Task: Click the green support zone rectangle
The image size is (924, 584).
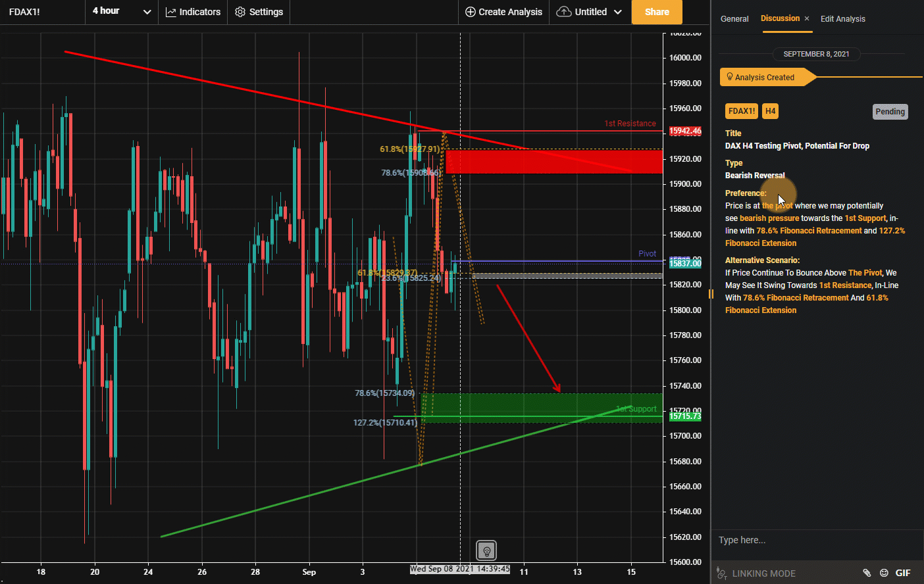Action: pos(542,408)
